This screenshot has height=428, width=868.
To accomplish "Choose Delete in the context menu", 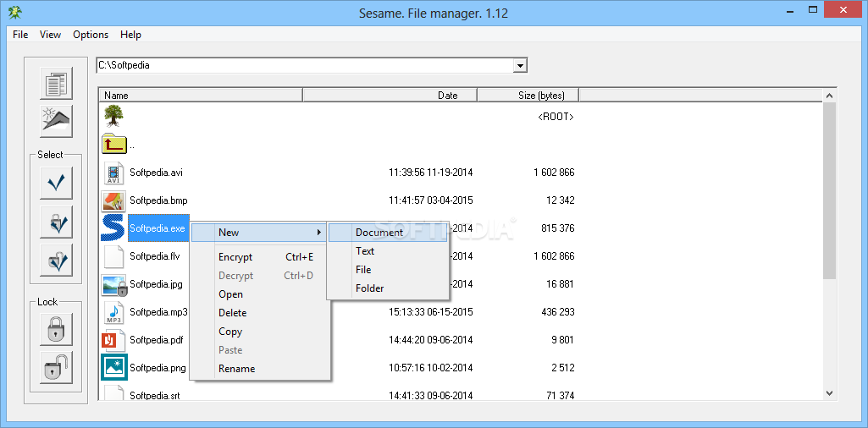I will pos(260,313).
